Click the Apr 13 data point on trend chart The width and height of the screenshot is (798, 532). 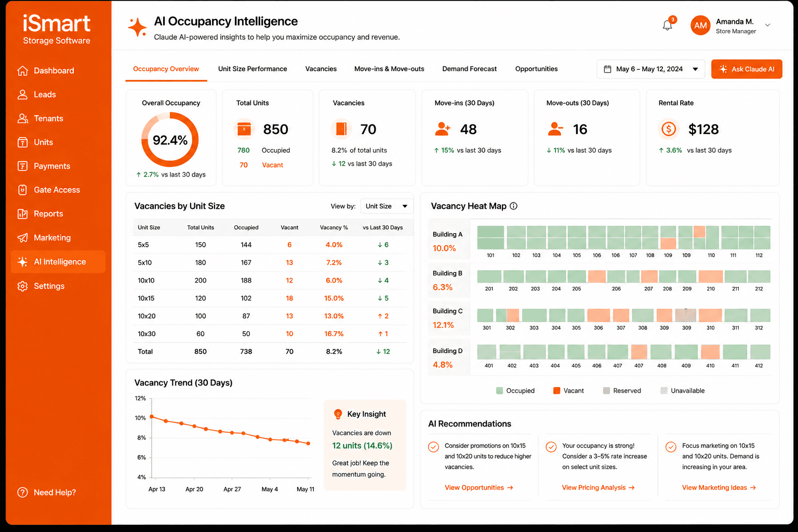(152, 417)
